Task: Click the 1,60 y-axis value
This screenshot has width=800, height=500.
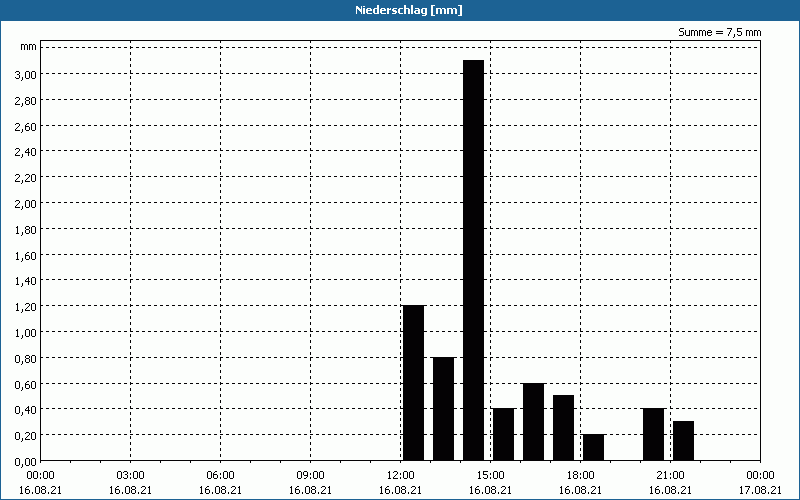Action: tap(26, 256)
